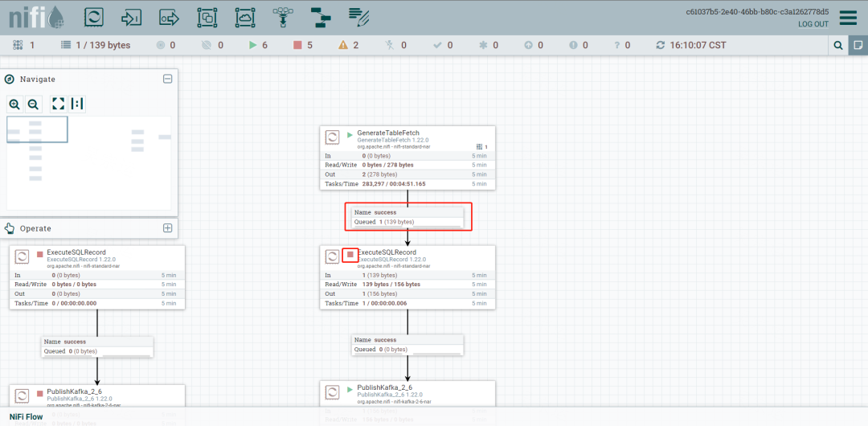Click the actual size button in Navigate
Screen dimensions: 868x426
(x=77, y=104)
